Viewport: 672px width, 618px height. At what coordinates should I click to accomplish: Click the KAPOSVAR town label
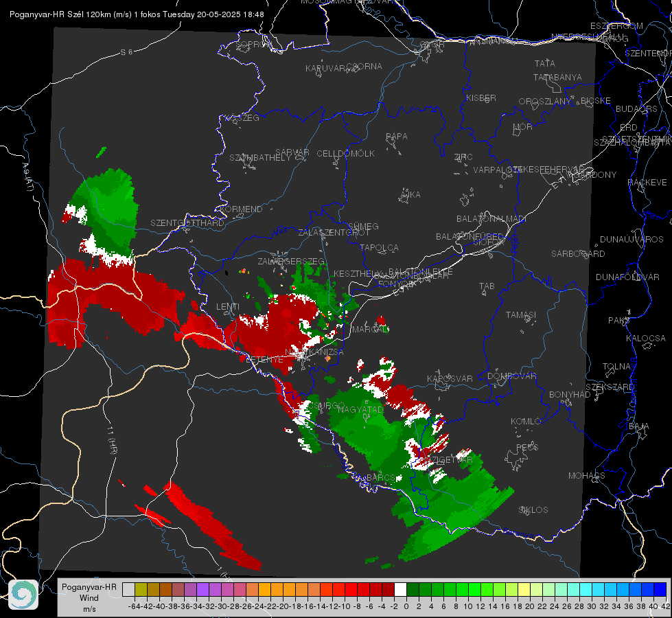450,378
